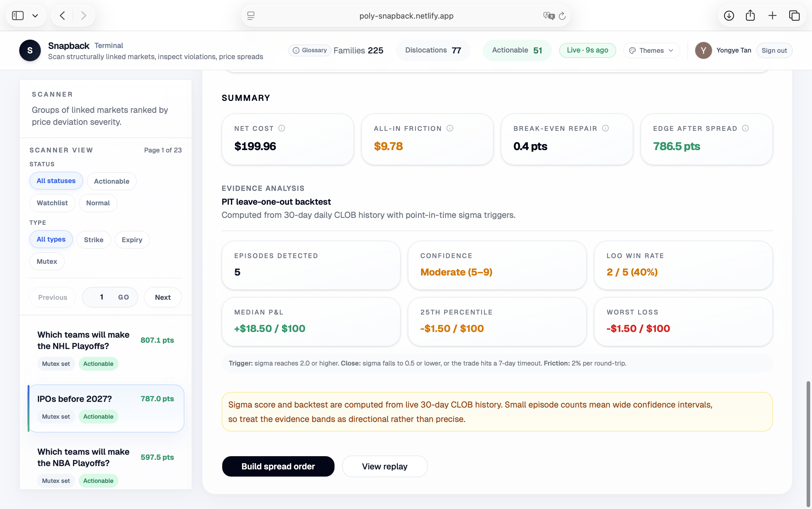The height and width of the screenshot is (509, 812).
Task: Click the Break-Even Repair info icon
Action: pos(605,128)
